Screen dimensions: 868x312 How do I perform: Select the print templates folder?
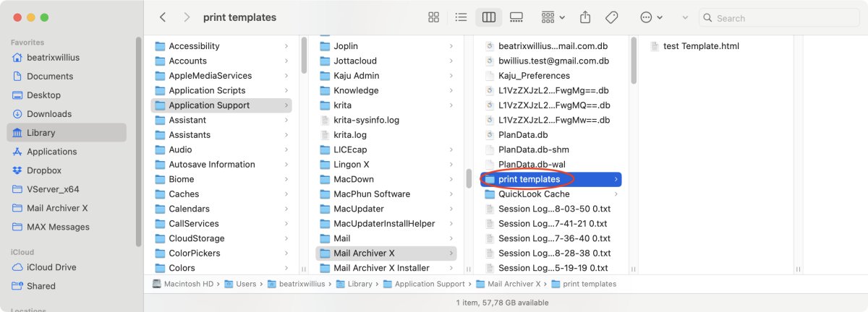tap(551, 179)
